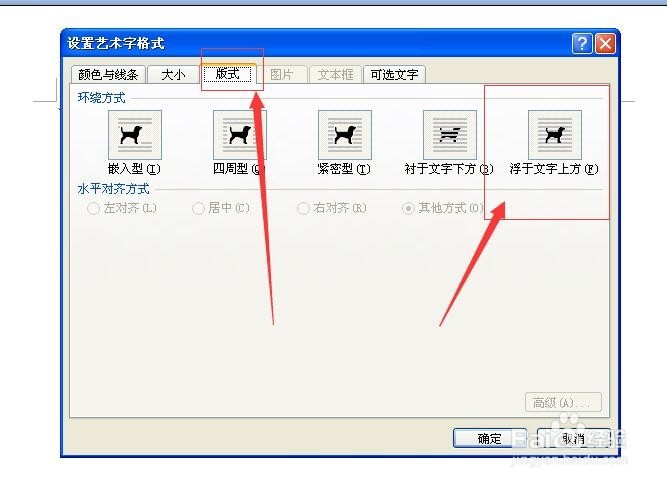Open the 高级 advanced options button

coord(563,402)
